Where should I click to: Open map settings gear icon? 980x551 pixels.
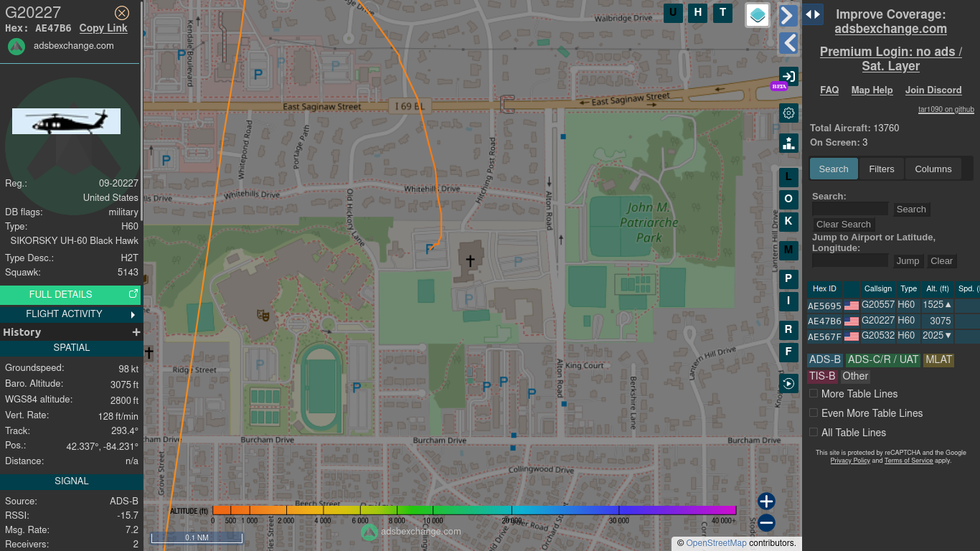pos(788,113)
